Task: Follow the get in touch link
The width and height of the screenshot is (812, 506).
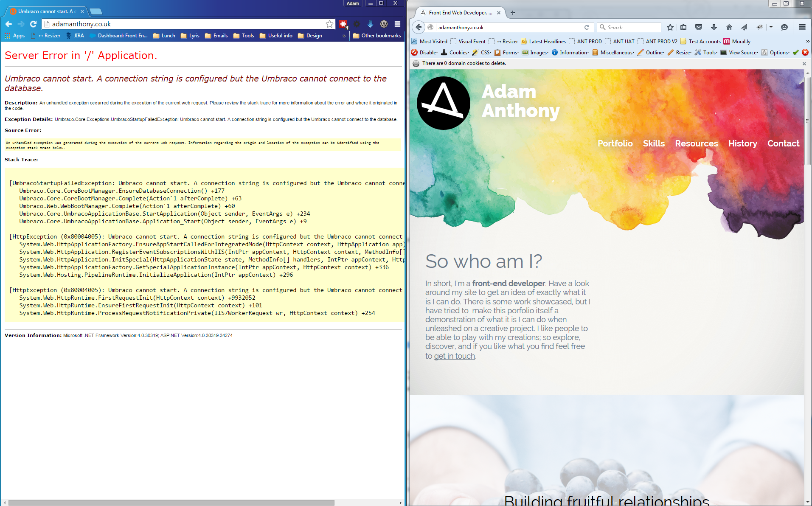Action: click(x=454, y=356)
